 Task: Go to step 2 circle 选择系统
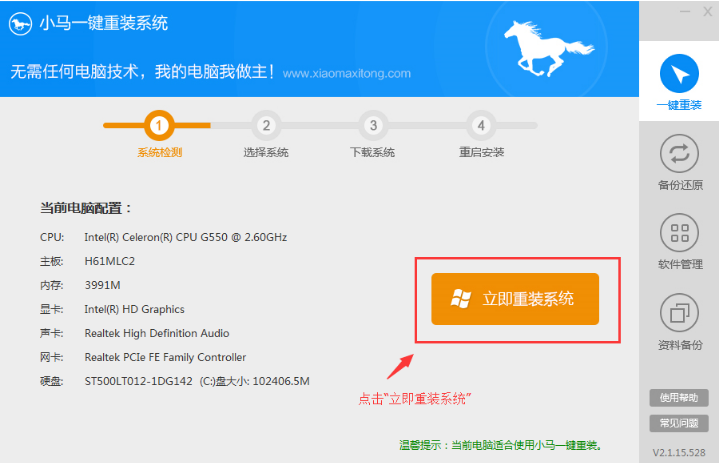pos(265,126)
